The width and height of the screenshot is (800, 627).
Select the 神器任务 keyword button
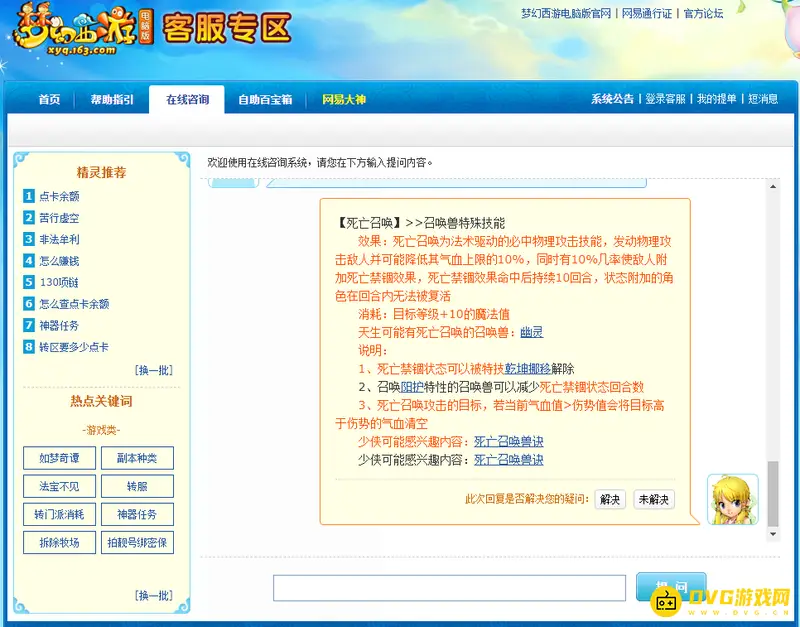[137, 514]
